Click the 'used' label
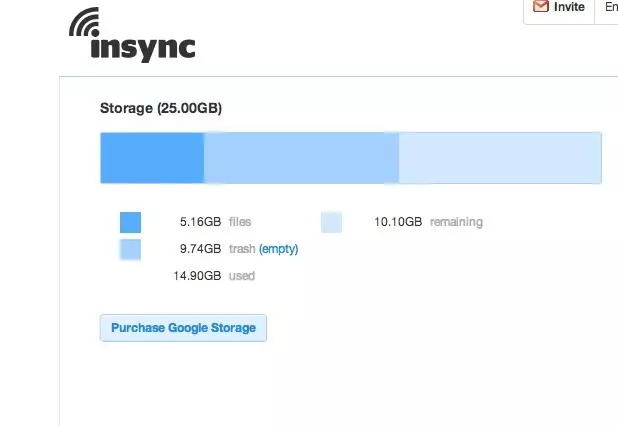The image size is (618, 426). [x=242, y=276]
